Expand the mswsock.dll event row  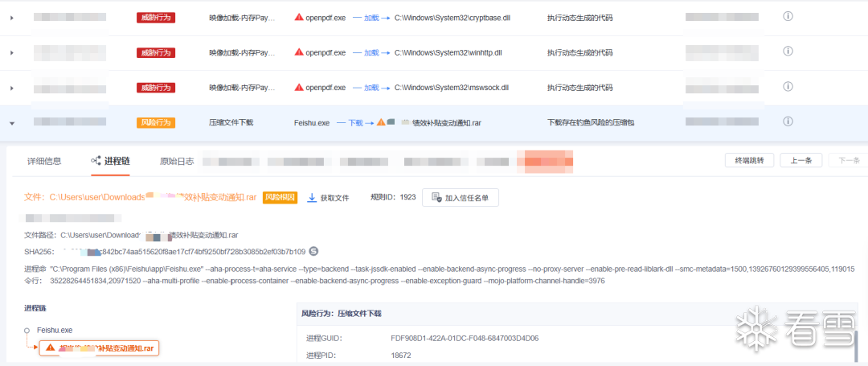tap(11, 88)
